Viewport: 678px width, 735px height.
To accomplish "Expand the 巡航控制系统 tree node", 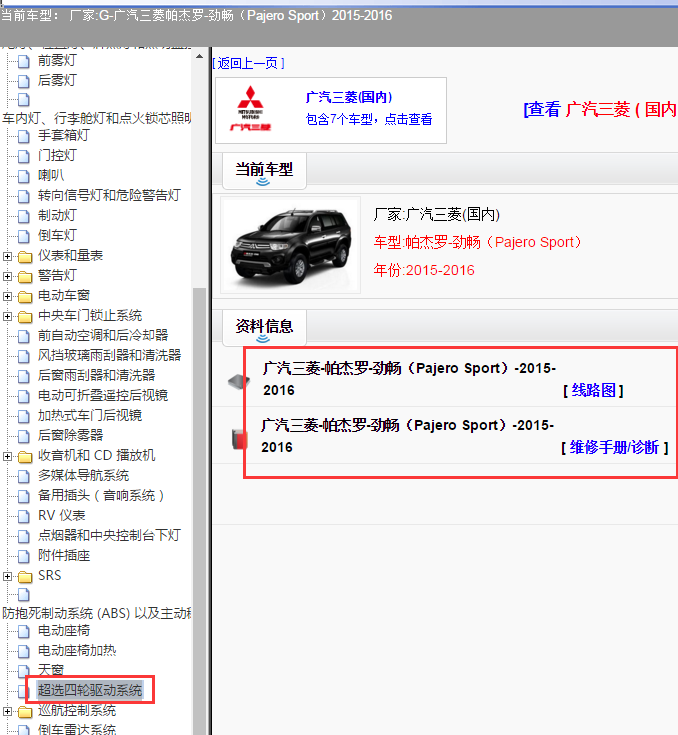I will tap(7, 711).
